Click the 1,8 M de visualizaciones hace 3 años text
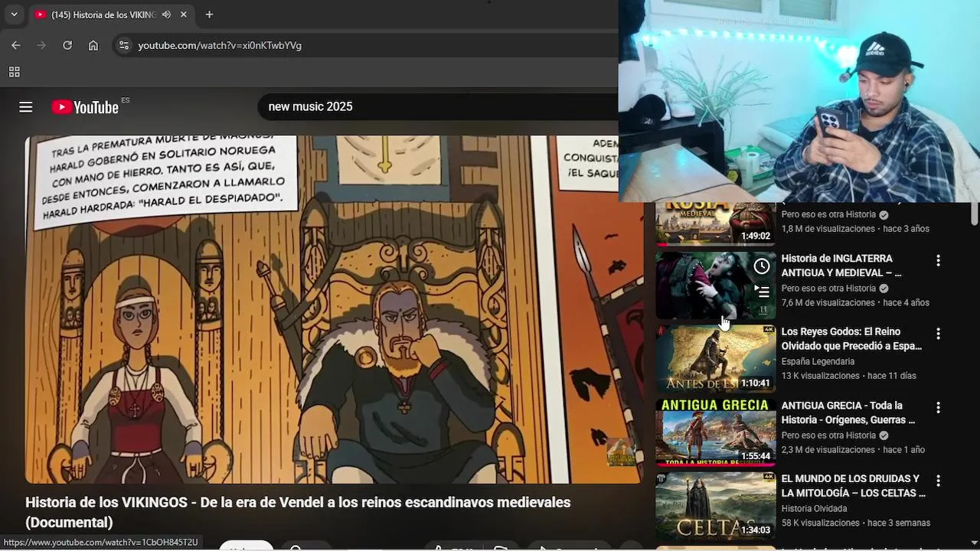The image size is (980, 551). pos(855,229)
